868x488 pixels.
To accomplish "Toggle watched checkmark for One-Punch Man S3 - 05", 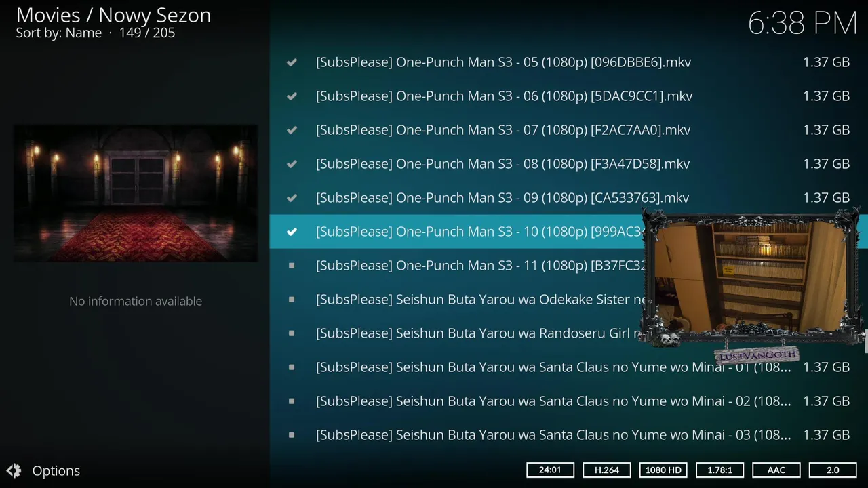I will 292,62.
